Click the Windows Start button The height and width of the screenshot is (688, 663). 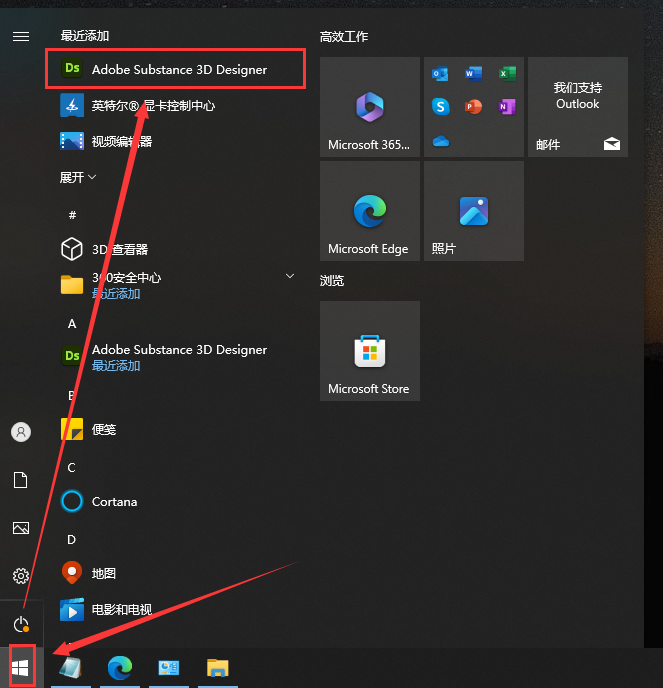pos(21,668)
